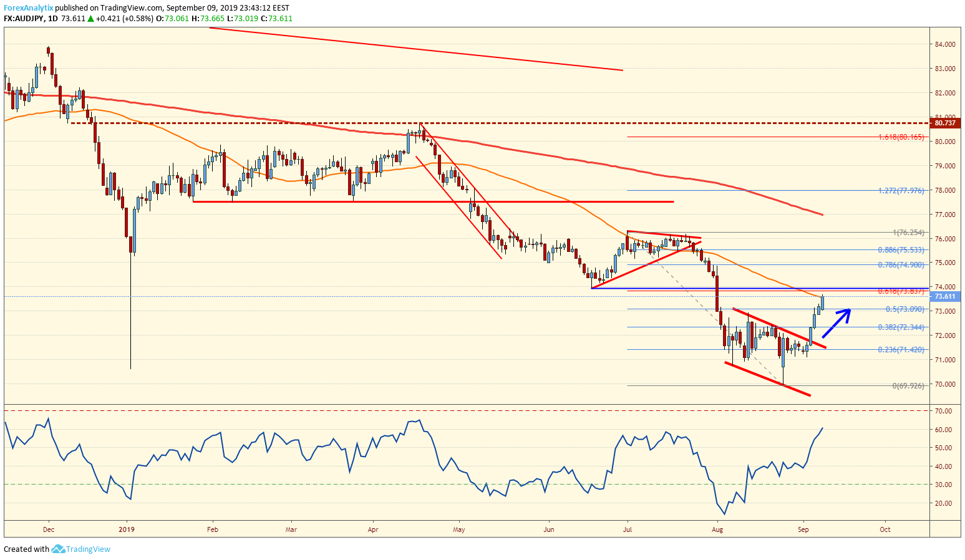Click the 1D timeframe label
The image size is (965, 560).
point(54,19)
